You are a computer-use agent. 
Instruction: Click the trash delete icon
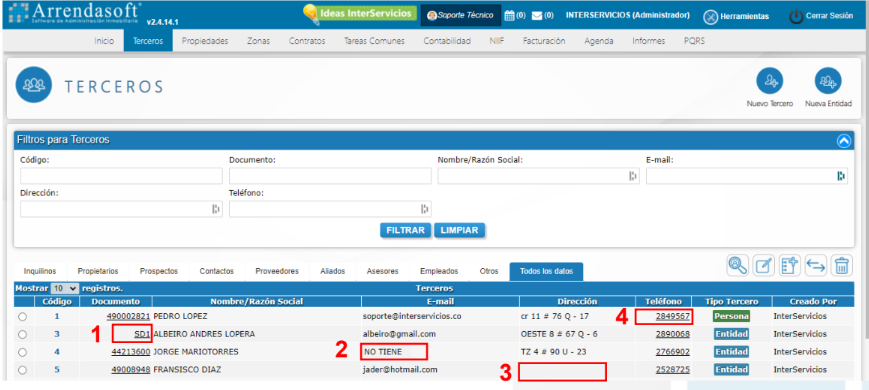[842, 265]
